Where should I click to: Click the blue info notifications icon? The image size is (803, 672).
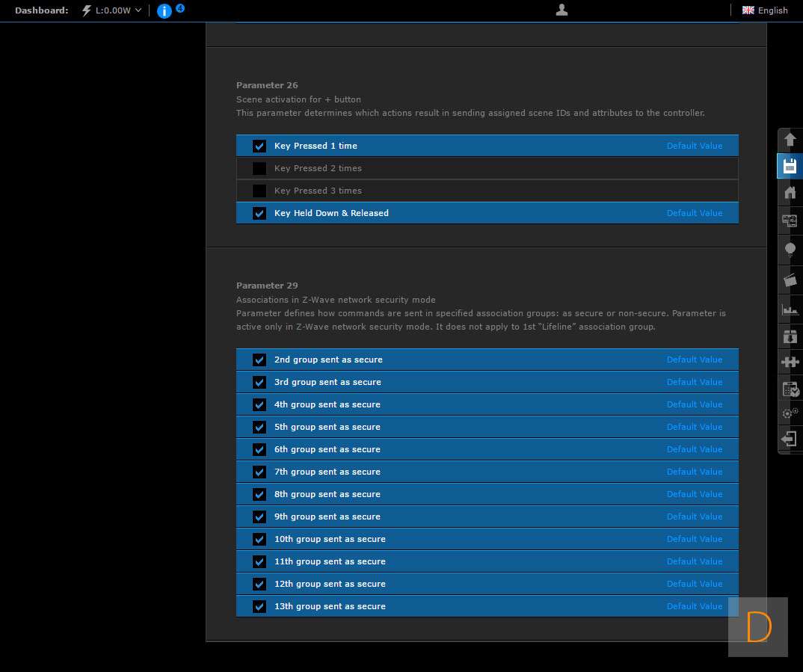point(164,10)
